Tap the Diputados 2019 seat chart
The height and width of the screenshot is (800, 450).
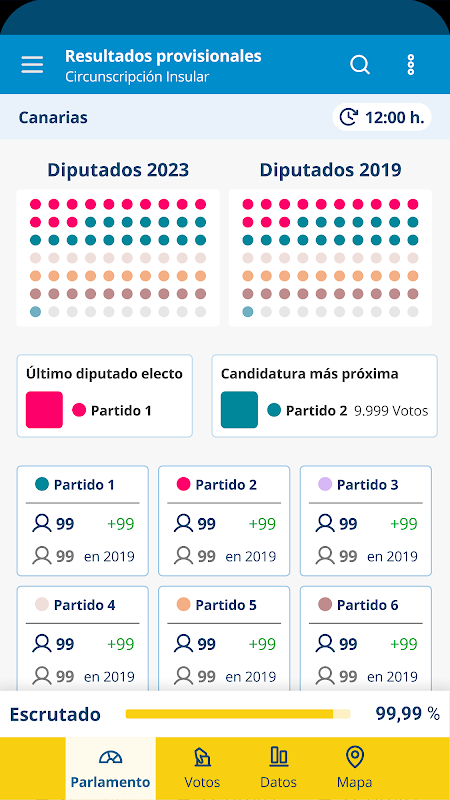point(330,258)
